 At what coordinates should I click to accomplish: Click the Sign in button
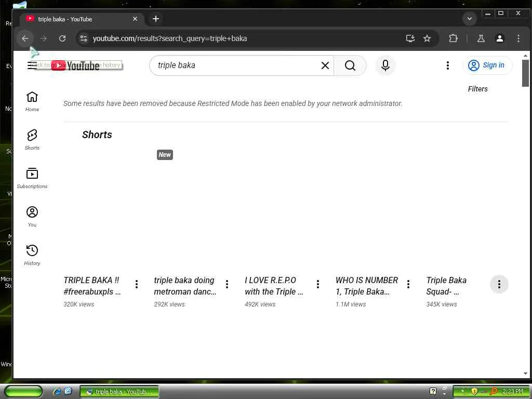coord(487,65)
